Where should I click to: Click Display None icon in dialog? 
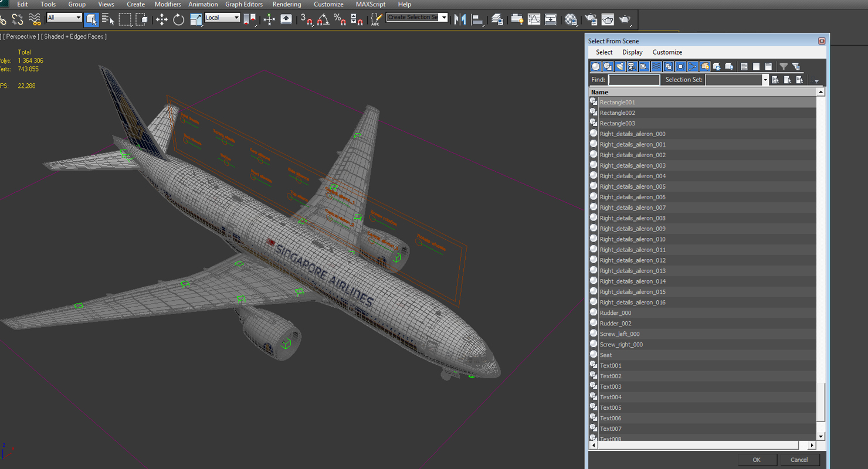click(757, 66)
